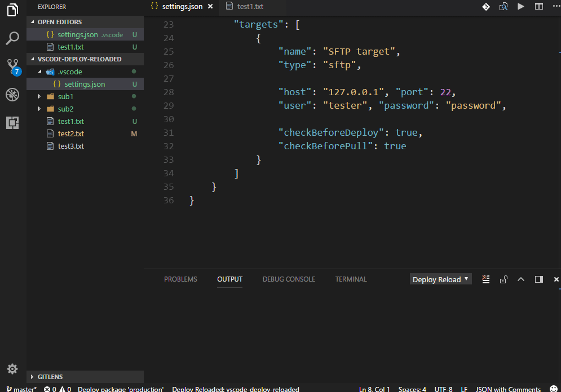Change file encoding UTF-8 in status bar
561x392 pixels.
point(443,389)
